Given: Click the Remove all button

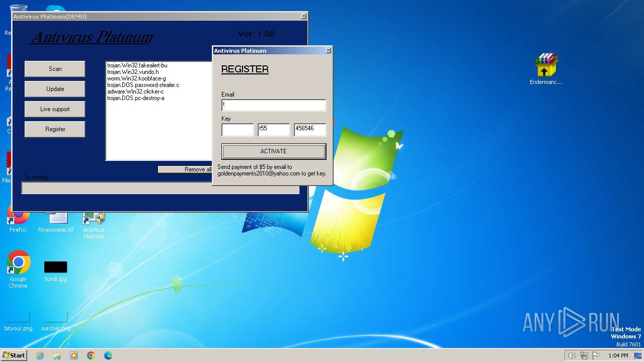Looking at the screenshot, I should [x=185, y=169].
